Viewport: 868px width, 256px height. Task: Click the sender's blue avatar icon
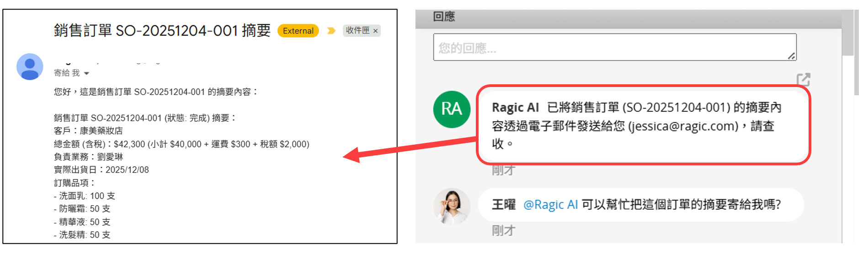(30, 66)
